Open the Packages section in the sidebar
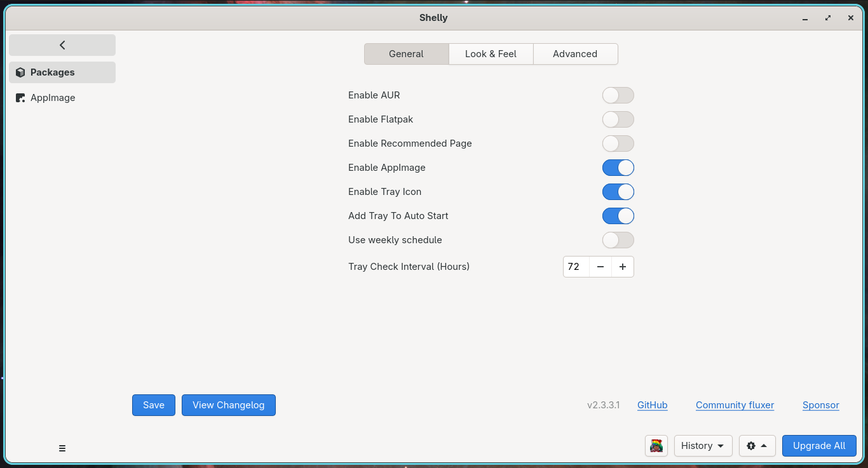The width and height of the screenshot is (868, 468). 62,72
